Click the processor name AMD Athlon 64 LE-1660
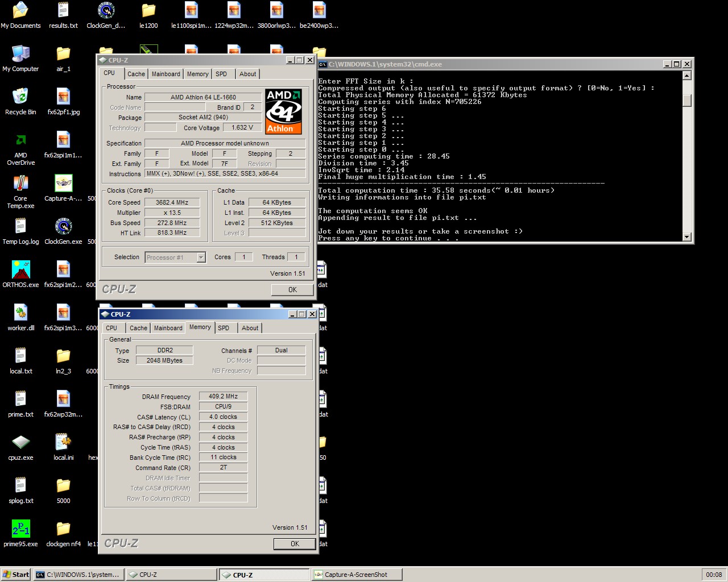This screenshot has width=728, height=582. click(203, 97)
